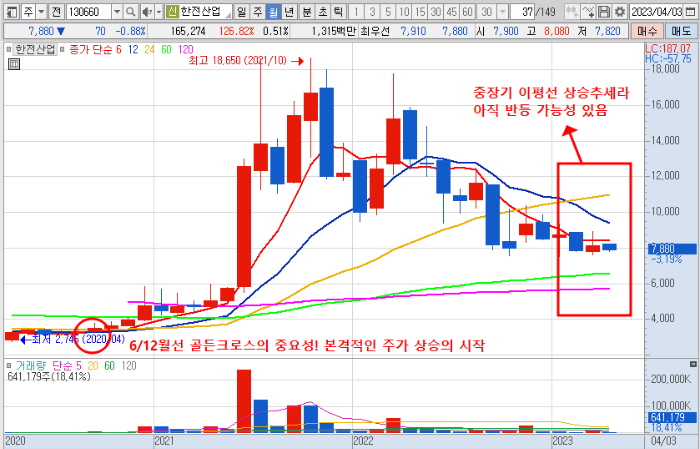Select the 1 interval button
This screenshot has width=700, height=449.
[356, 12]
